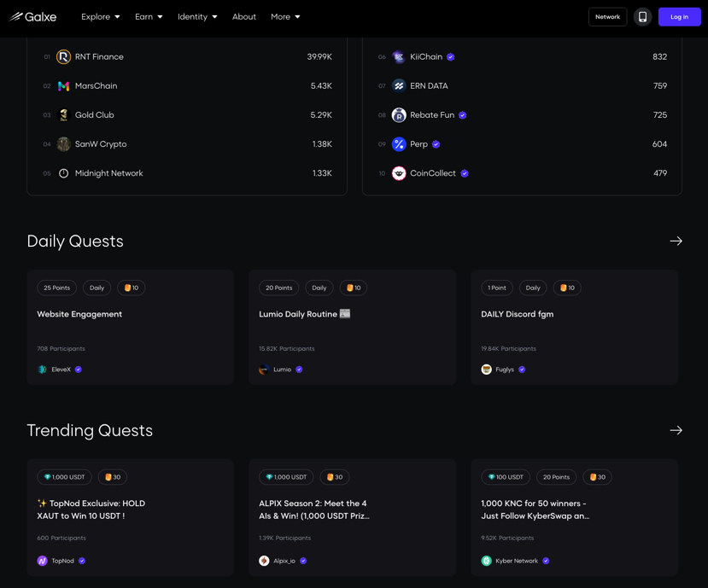Click the 9.52K Participants text
This screenshot has width=708, height=588.
[507, 538]
